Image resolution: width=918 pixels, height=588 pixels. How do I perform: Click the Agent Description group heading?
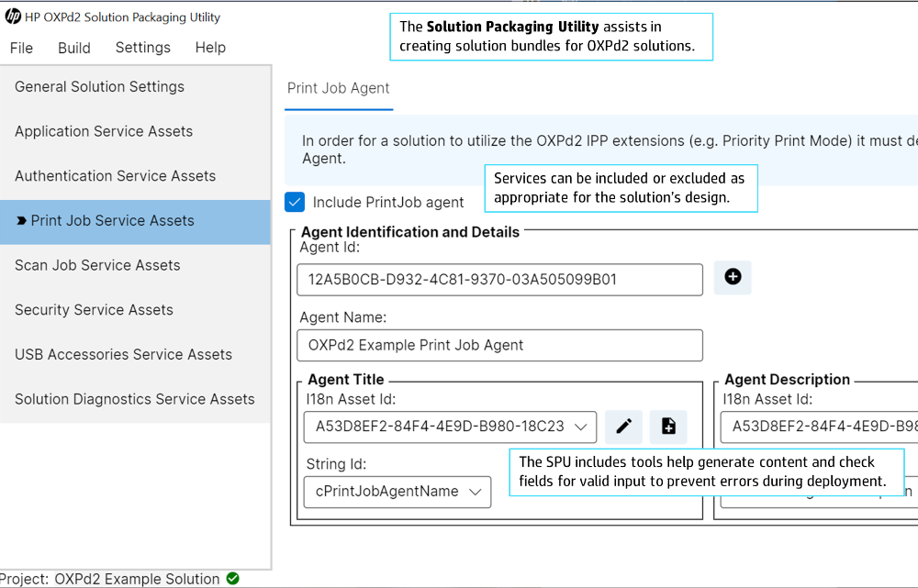point(787,380)
